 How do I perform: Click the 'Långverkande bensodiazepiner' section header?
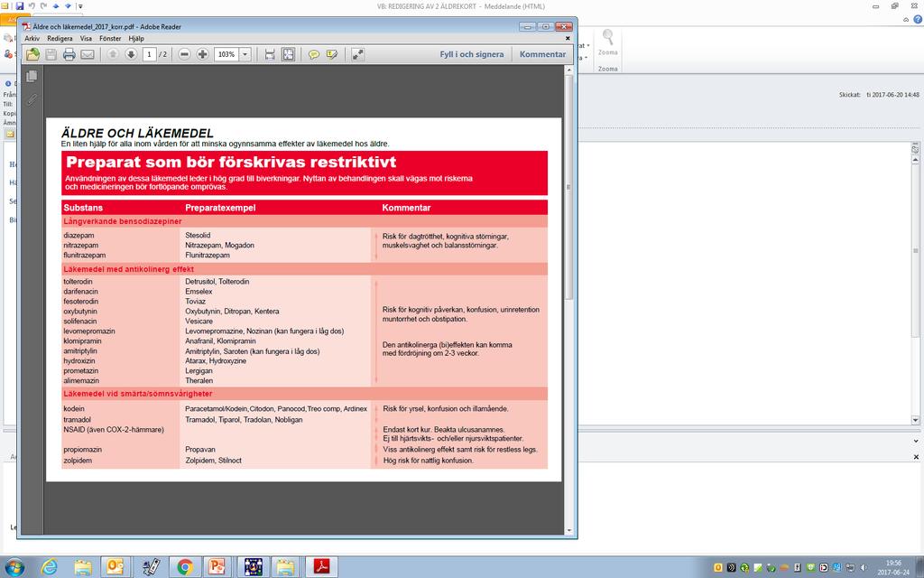point(123,222)
